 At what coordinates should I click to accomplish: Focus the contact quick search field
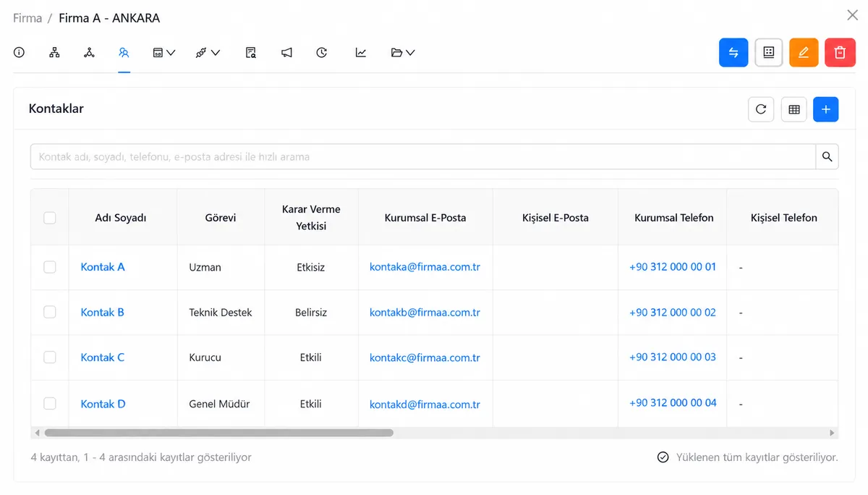[x=423, y=156]
